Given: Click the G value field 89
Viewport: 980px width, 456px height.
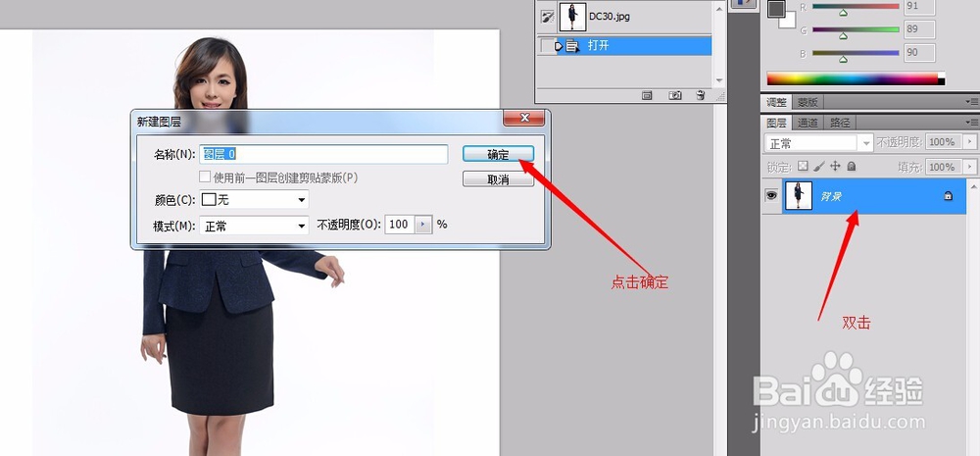Looking at the screenshot, I should (919, 29).
